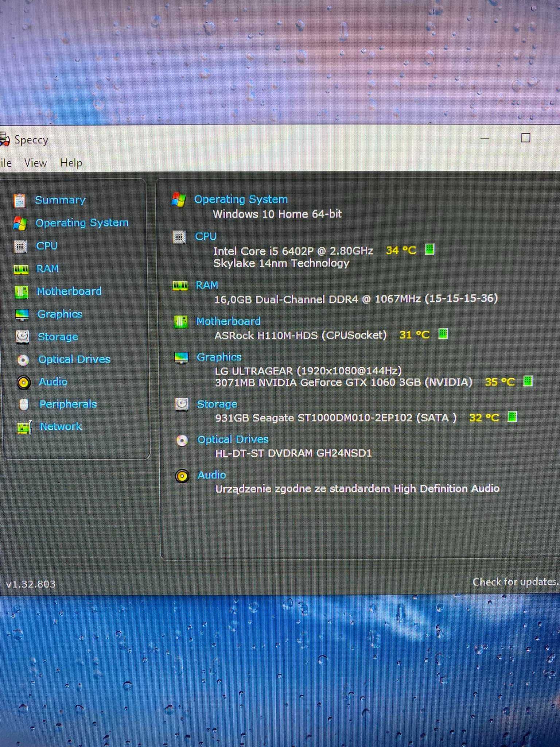560x747 pixels.
Task: Click the green CPU temperature indicator
Action: 430,249
